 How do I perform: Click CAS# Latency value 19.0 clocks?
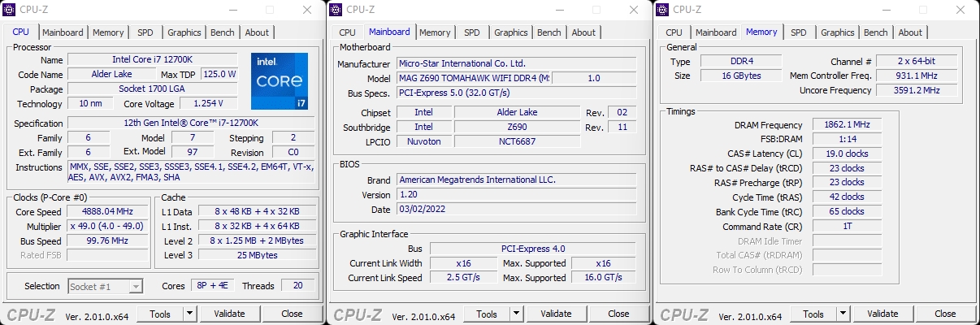[x=846, y=154]
